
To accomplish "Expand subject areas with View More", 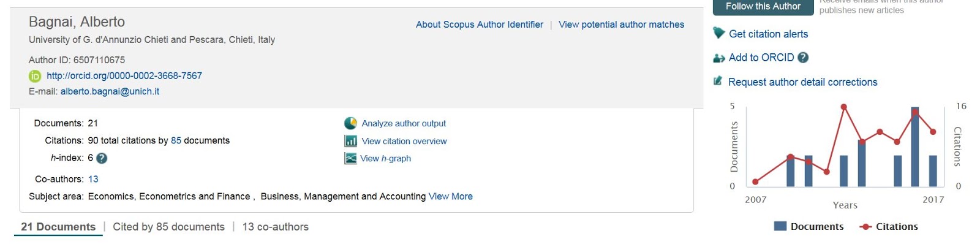I will 450,196.
